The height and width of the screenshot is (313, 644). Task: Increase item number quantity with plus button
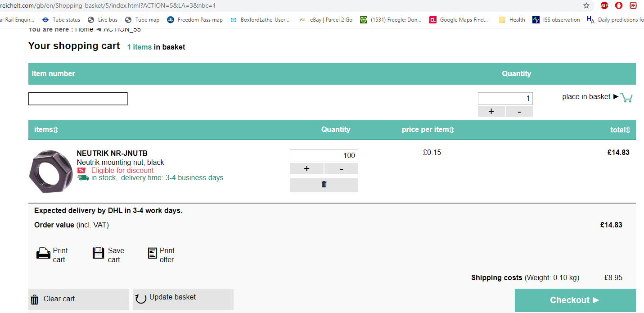click(491, 111)
